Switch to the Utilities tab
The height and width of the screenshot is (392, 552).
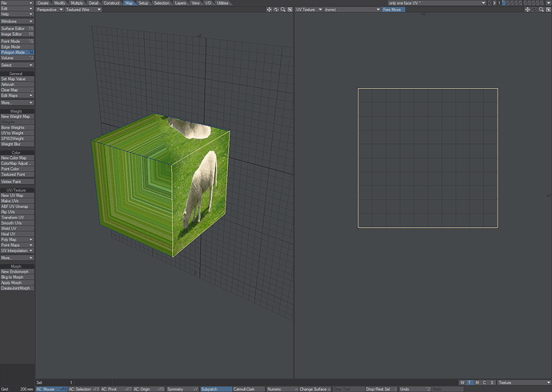point(222,3)
